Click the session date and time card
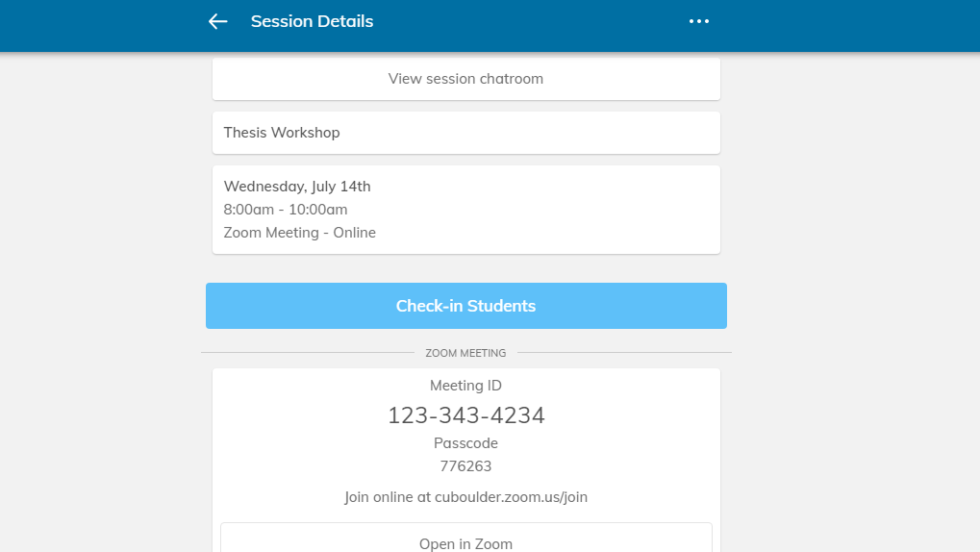980x552 pixels. pyautogui.click(x=466, y=210)
